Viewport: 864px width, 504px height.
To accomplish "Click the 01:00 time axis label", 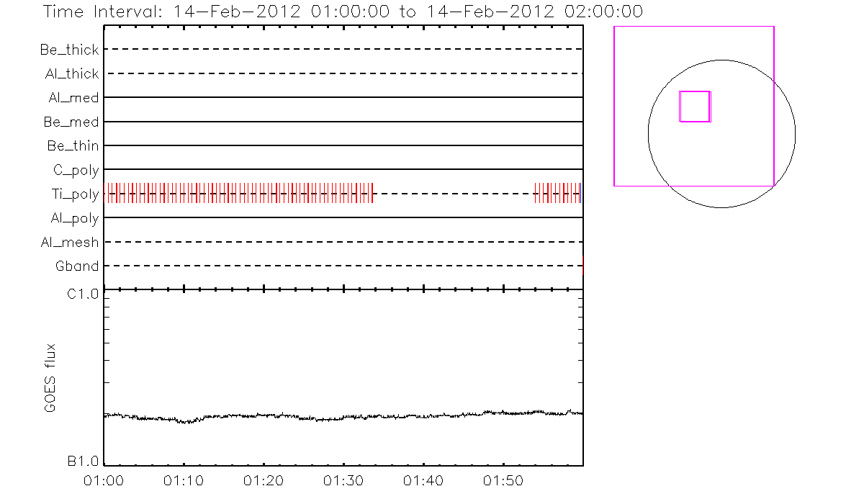I will click(x=105, y=480).
